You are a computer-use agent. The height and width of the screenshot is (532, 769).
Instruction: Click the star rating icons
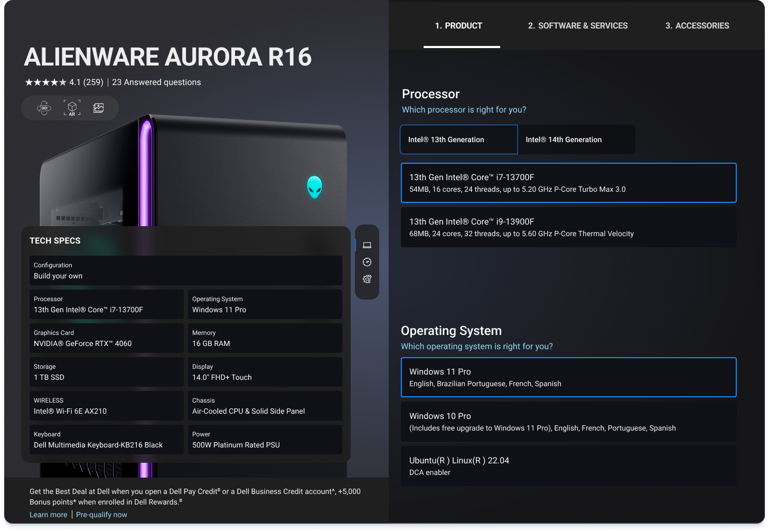click(46, 82)
